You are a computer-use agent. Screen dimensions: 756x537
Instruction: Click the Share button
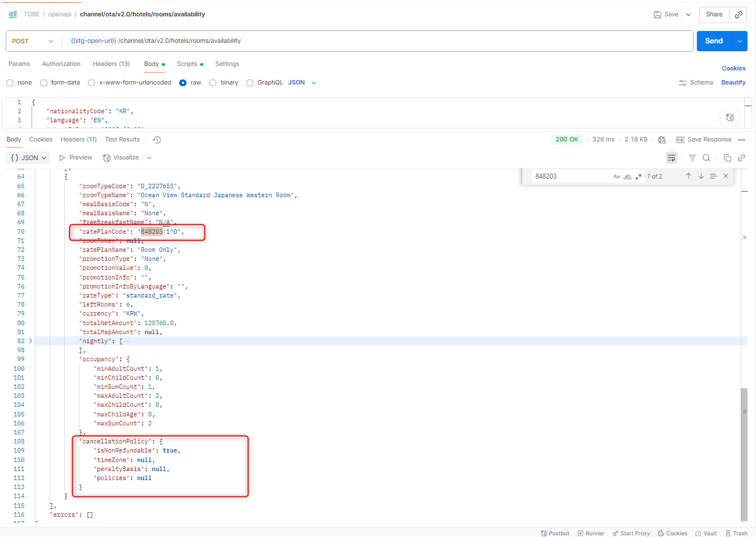pyautogui.click(x=714, y=15)
